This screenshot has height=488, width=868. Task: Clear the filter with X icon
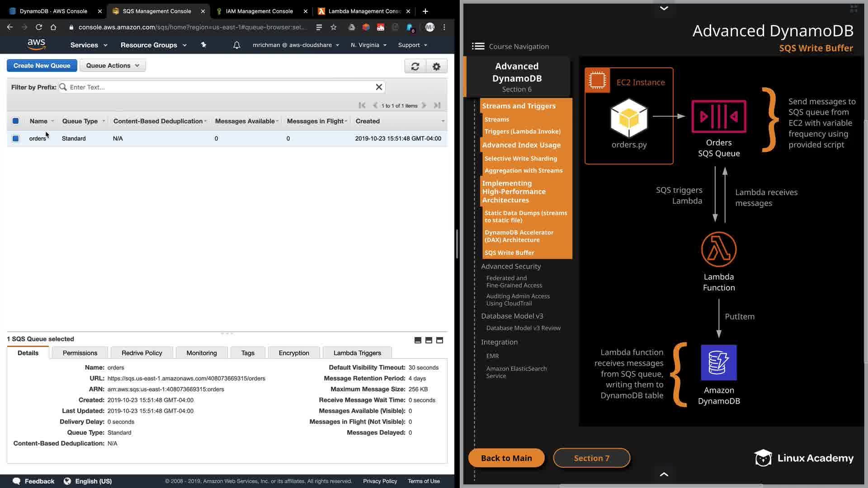[379, 87]
